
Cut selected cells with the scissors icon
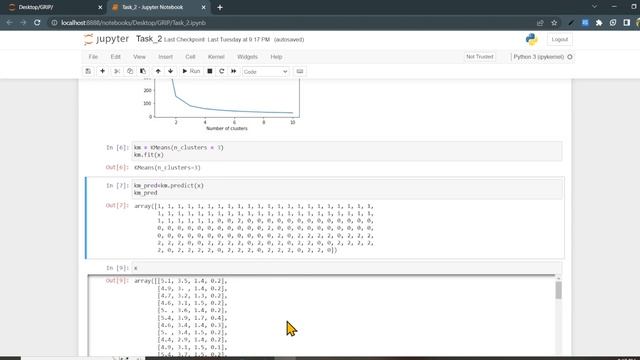(x=117, y=71)
